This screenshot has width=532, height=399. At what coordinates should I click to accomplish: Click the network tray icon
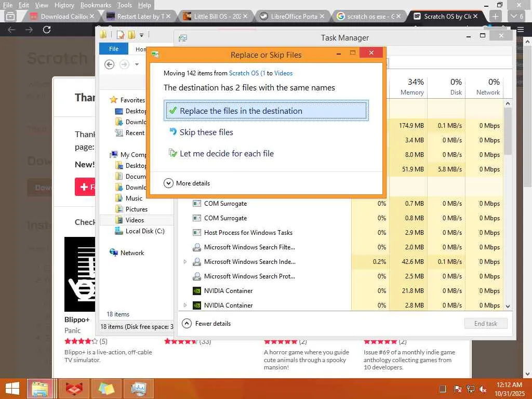pyautogui.click(x=470, y=389)
